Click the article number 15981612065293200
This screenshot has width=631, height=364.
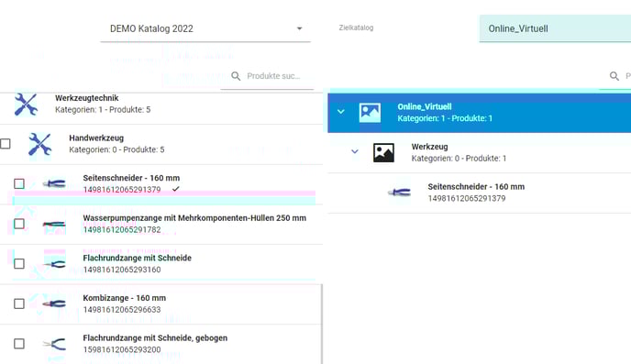tap(122, 349)
